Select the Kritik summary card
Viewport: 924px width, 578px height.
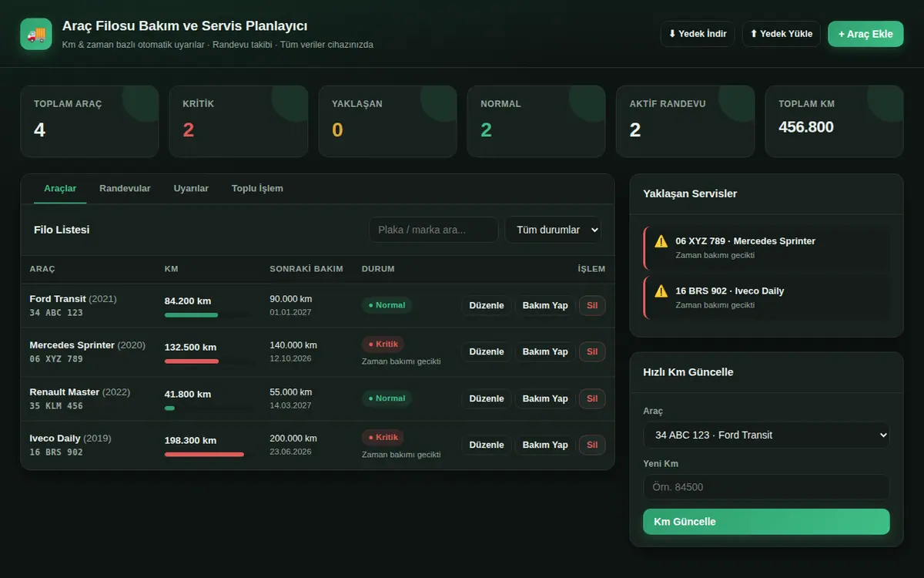coord(238,122)
